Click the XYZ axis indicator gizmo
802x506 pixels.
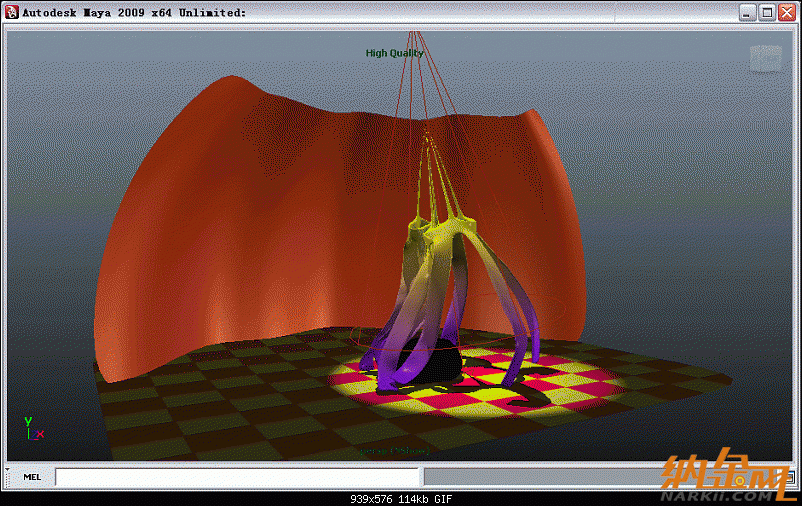pos(33,428)
